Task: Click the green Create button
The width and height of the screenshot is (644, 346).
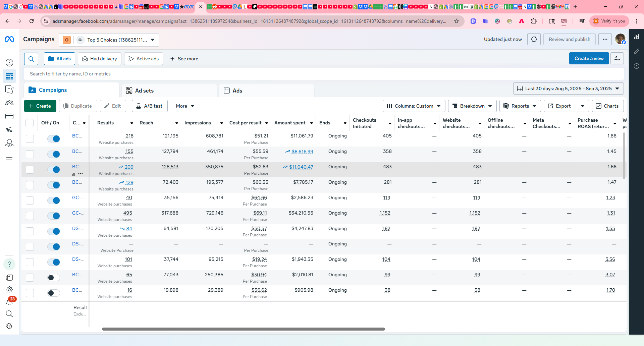Action: (x=40, y=106)
